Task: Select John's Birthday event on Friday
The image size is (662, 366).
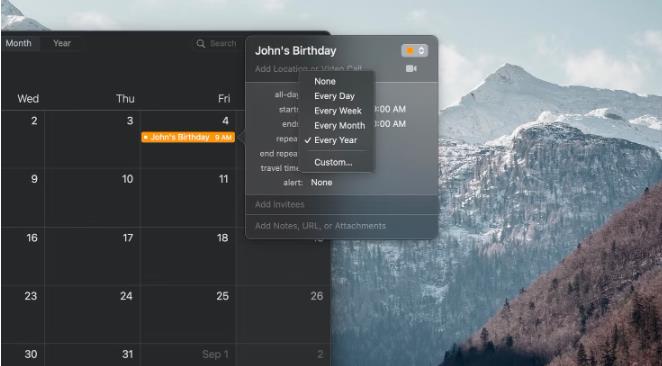Action: pos(188,137)
